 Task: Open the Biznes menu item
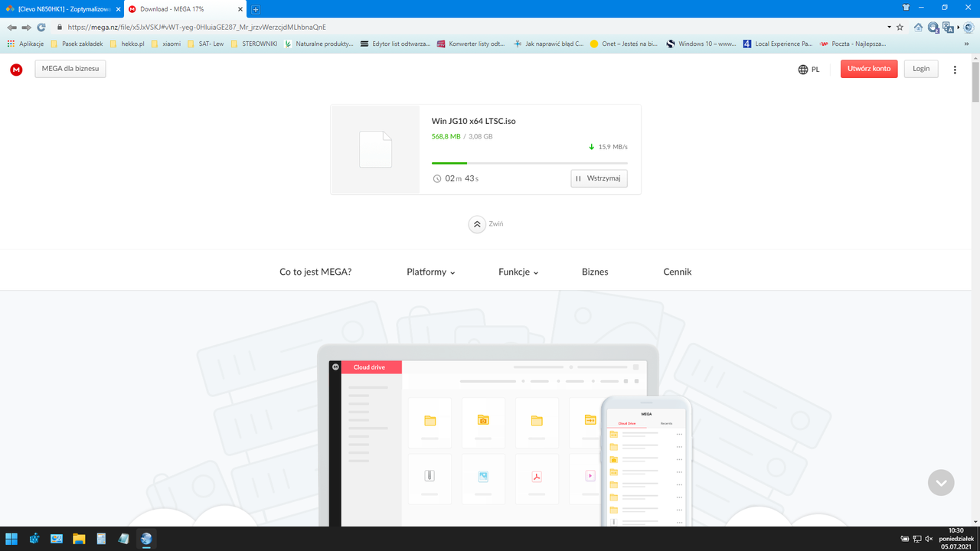tap(595, 272)
